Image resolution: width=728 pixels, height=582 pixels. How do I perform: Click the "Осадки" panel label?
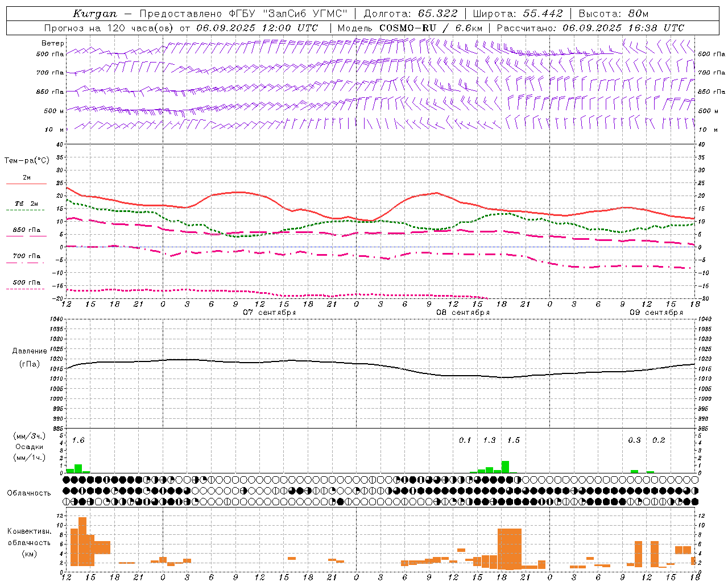pos(30,447)
